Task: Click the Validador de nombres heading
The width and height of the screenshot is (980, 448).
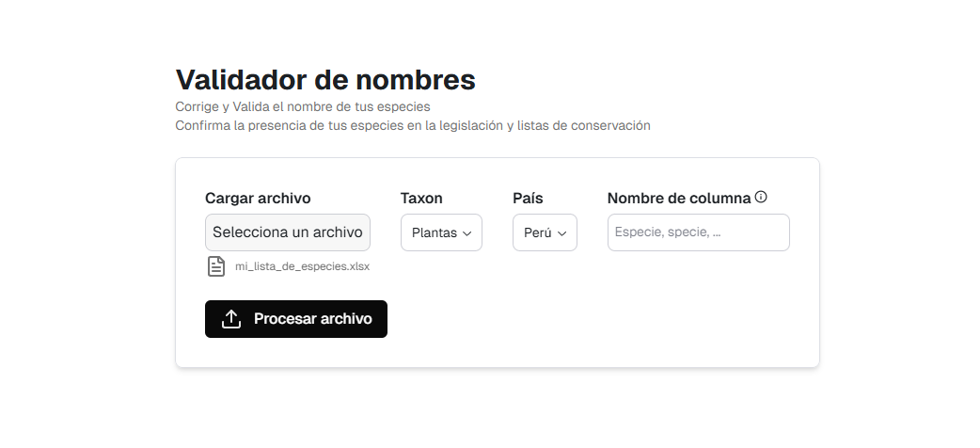Action: pyautogui.click(x=325, y=78)
